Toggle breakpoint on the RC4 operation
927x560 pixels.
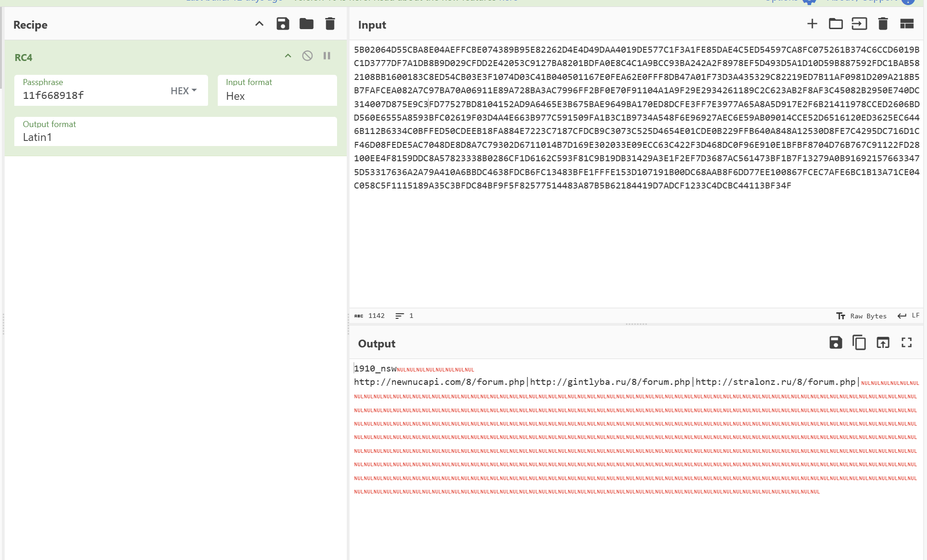pos(327,56)
